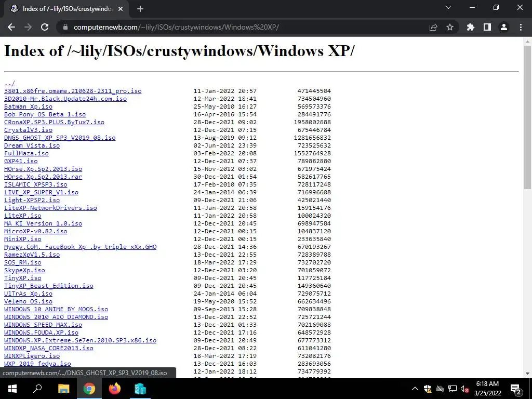Open HOrse.Xp.Sp2.2013.rar link
The height and width of the screenshot is (399, 532).
point(43,177)
